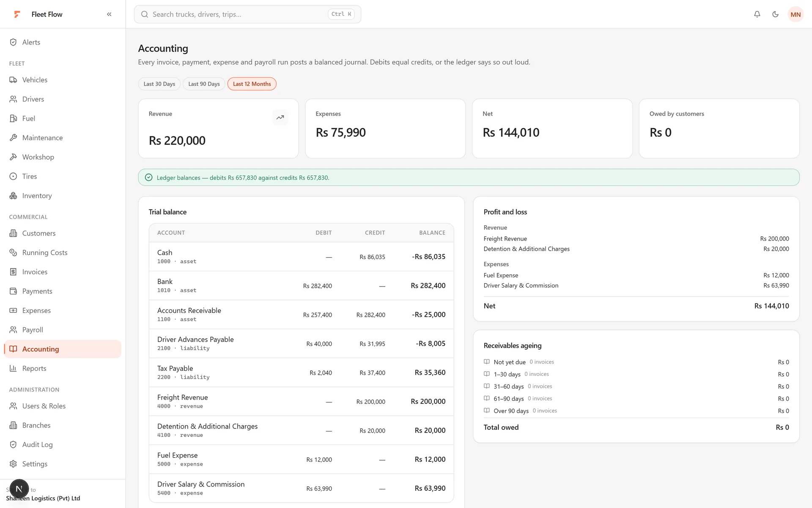Open the MN user avatar menu
812x508 pixels.
[x=796, y=14]
